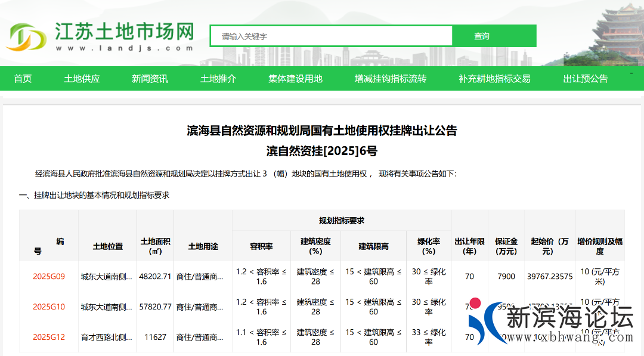Click the 土地用途 column header

coord(203,246)
